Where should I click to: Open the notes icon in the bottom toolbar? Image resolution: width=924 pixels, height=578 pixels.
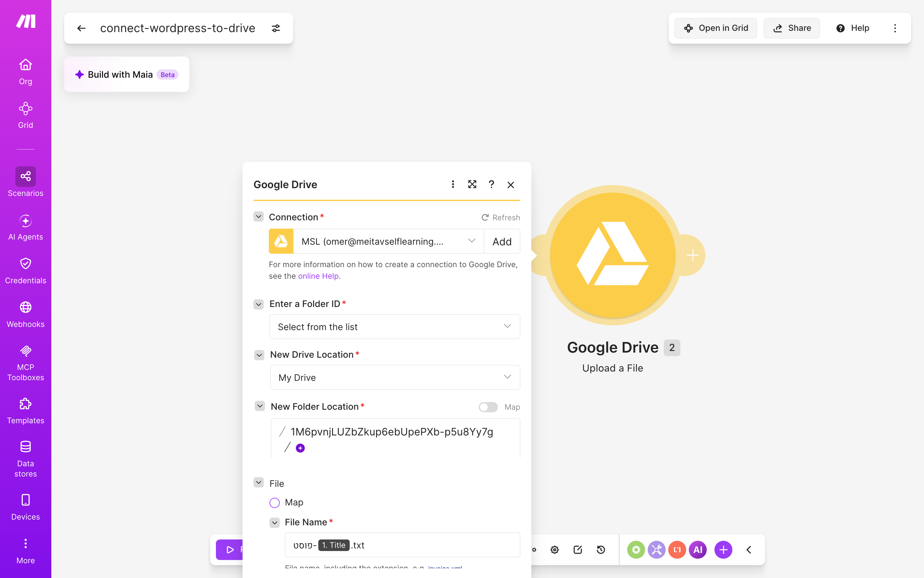point(578,550)
